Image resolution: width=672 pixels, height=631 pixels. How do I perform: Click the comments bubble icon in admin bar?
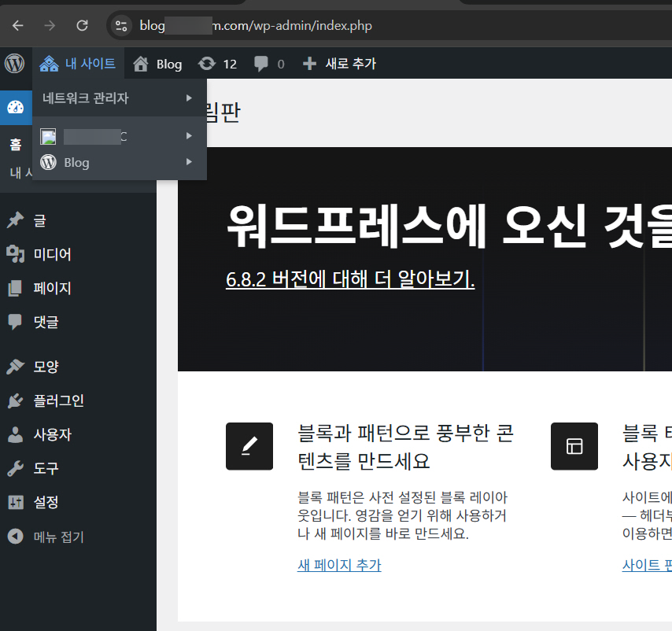260,64
